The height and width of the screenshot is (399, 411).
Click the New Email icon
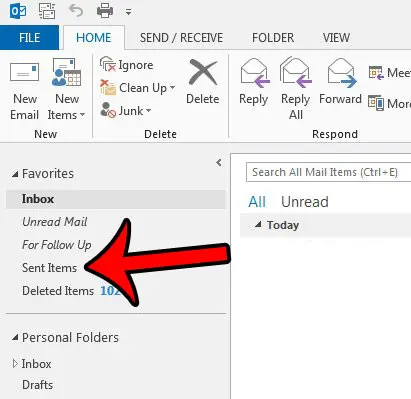point(24,72)
